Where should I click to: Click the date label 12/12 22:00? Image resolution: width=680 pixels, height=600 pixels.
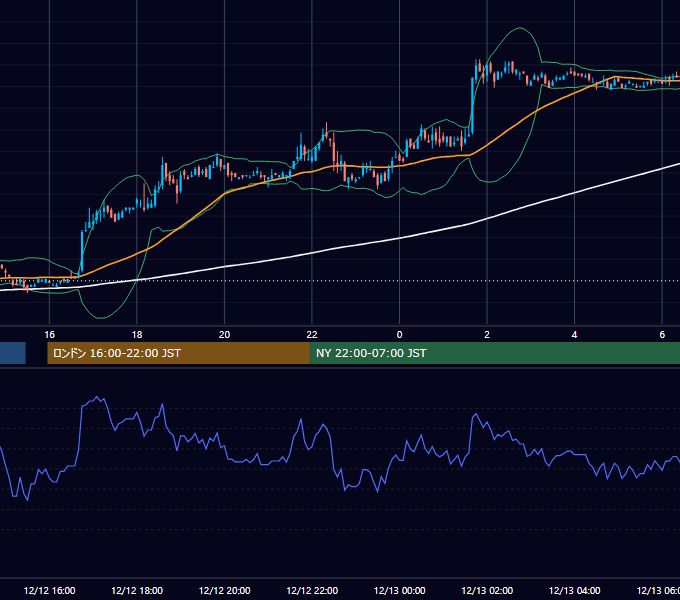click(312, 590)
